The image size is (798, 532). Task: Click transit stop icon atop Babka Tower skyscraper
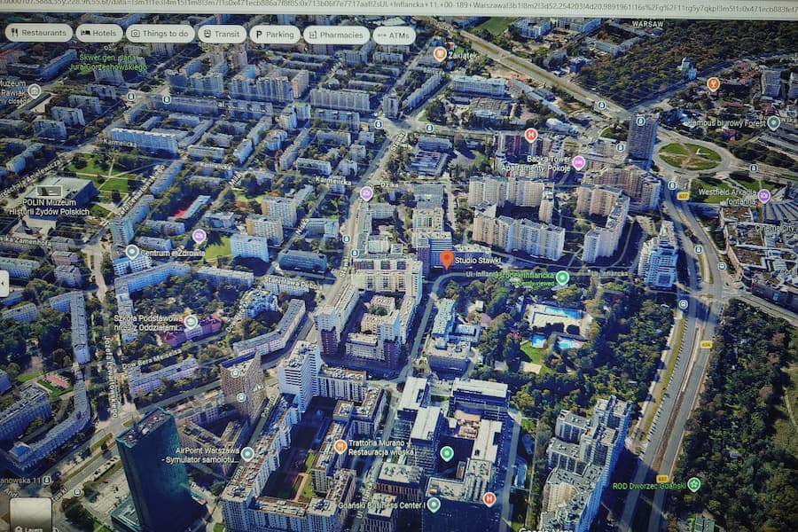[640, 121]
